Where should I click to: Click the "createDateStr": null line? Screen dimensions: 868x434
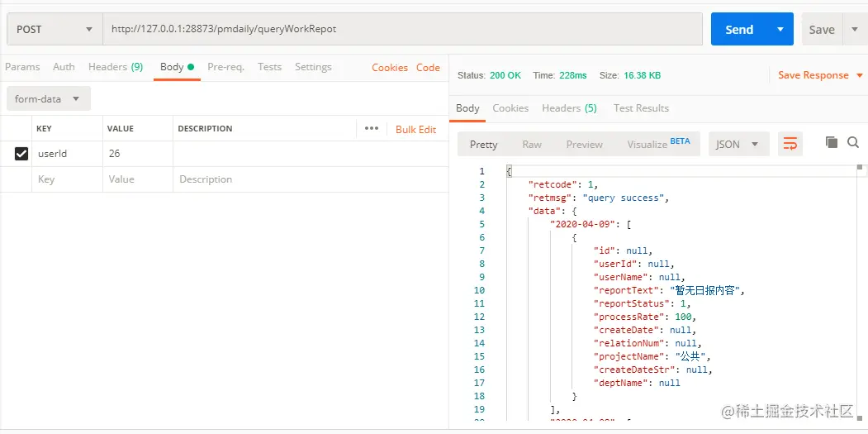652,370
